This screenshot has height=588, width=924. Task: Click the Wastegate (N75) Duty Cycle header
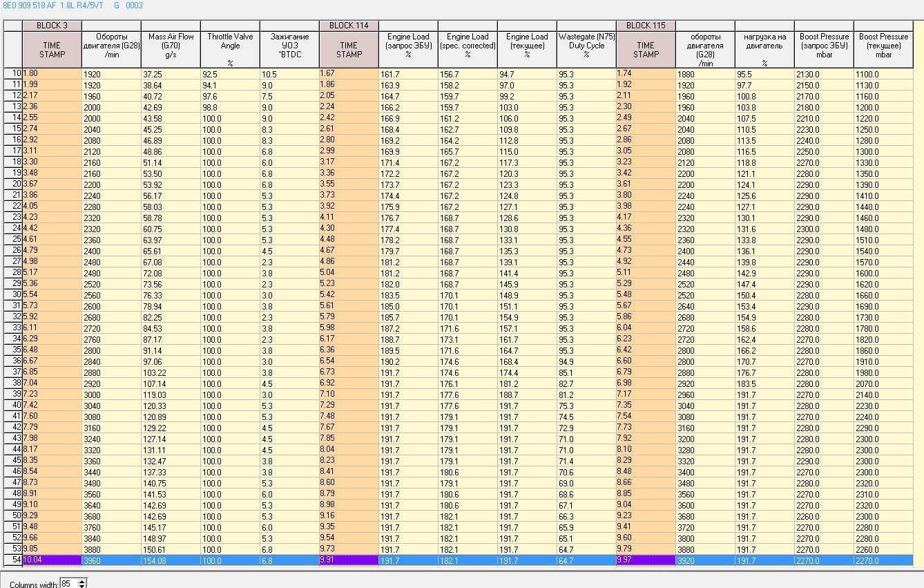point(586,49)
